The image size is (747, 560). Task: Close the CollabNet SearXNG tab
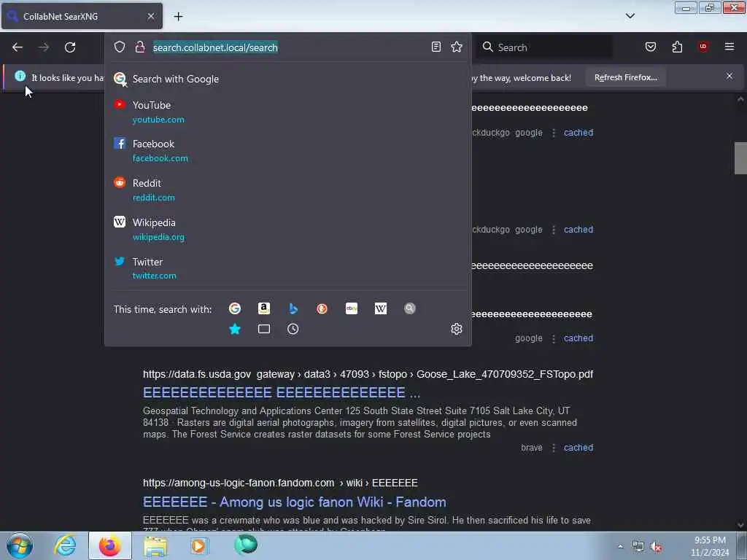151,16
